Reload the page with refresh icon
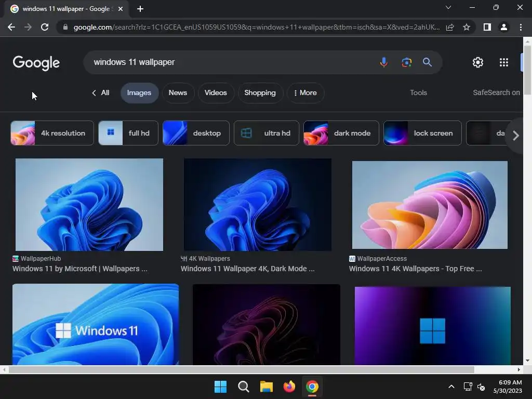Image resolution: width=532 pixels, height=399 pixels. 45,27
